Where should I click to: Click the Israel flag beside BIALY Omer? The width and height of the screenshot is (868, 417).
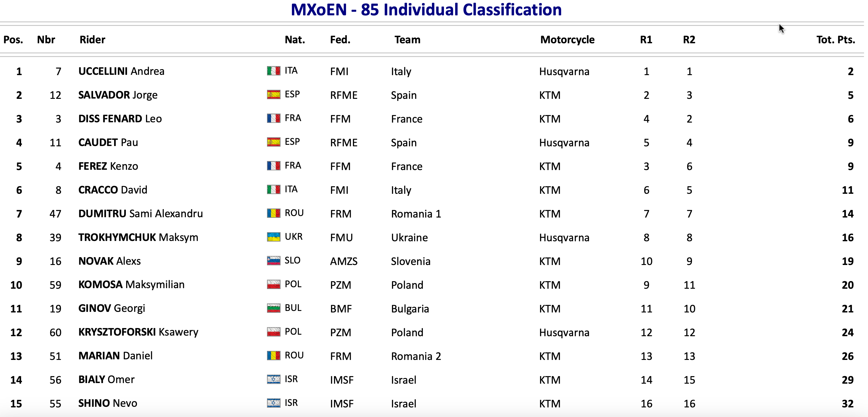(273, 379)
